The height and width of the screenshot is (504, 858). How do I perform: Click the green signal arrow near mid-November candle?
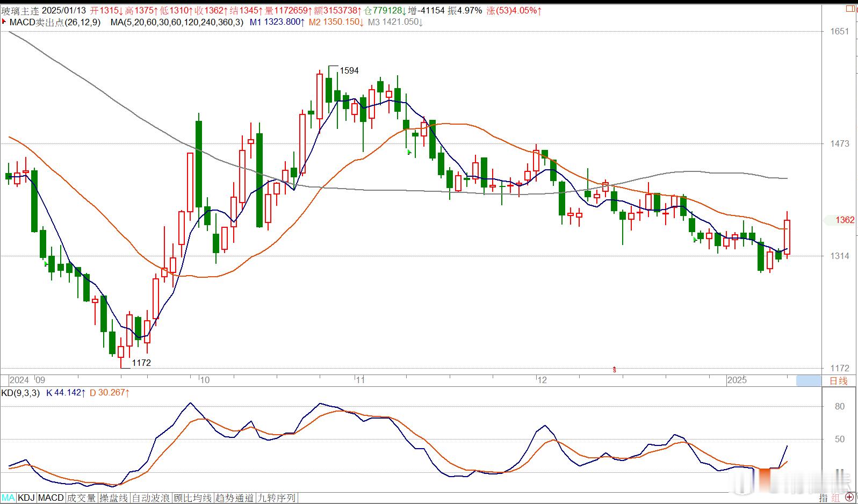(x=409, y=153)
